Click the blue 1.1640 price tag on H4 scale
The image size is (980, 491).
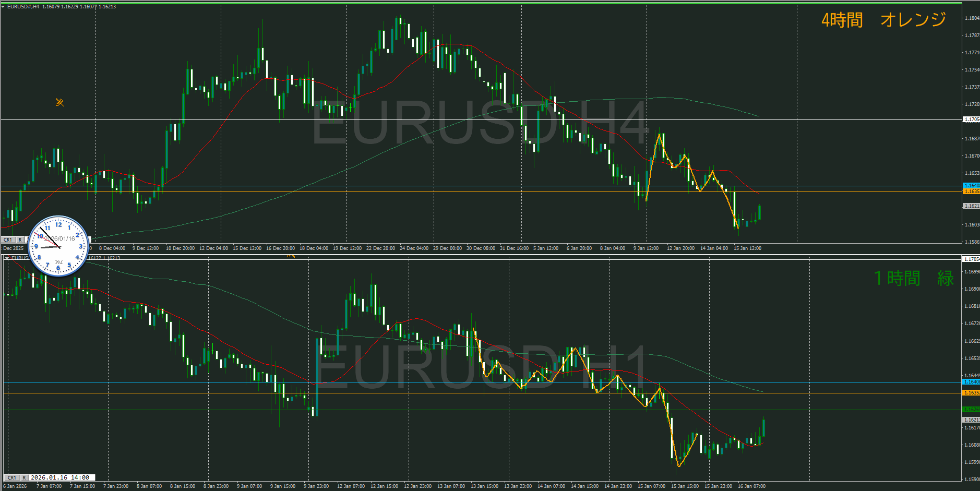point(971,186)
